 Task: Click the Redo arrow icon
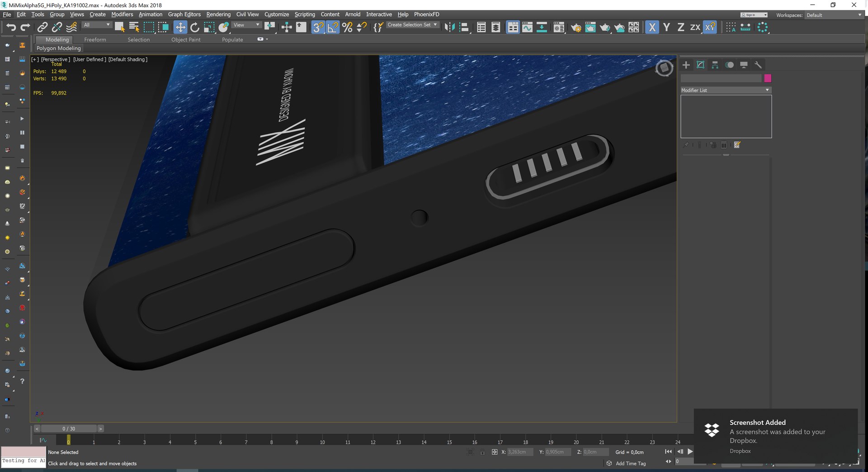(25, 27)
